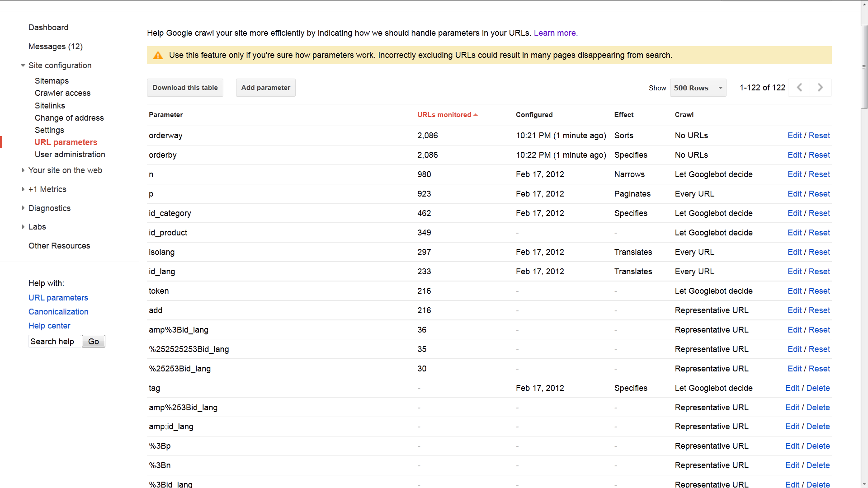The height and width of the screenshot is (488, 868).
Task: Delete the %3Bp parameter
Action: pyautogui.click(x=818, y=446)
